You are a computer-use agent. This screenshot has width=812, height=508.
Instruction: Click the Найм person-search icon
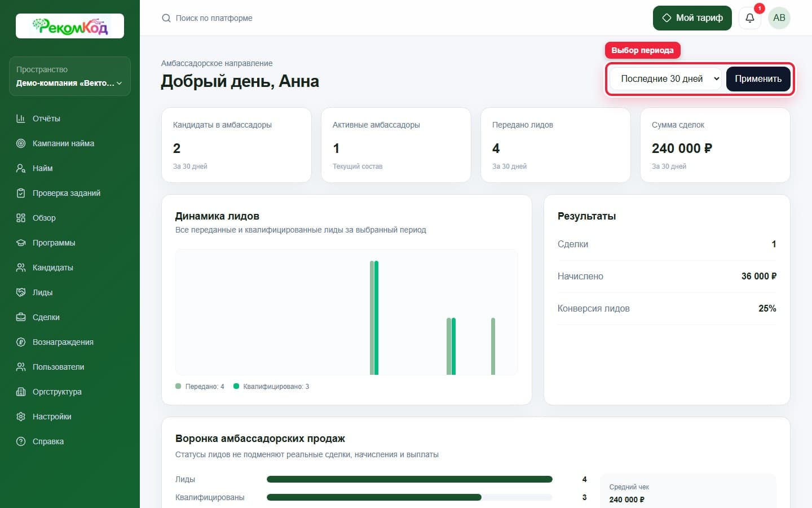tap(21, 168)
